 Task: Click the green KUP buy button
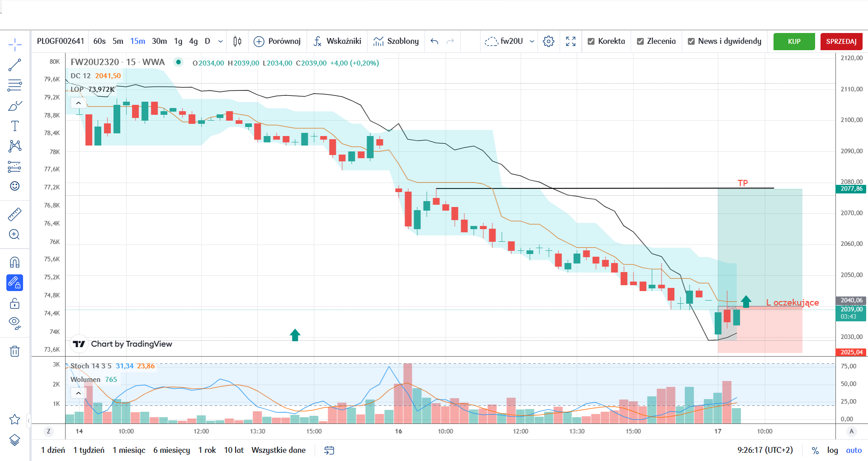[794, 41]
